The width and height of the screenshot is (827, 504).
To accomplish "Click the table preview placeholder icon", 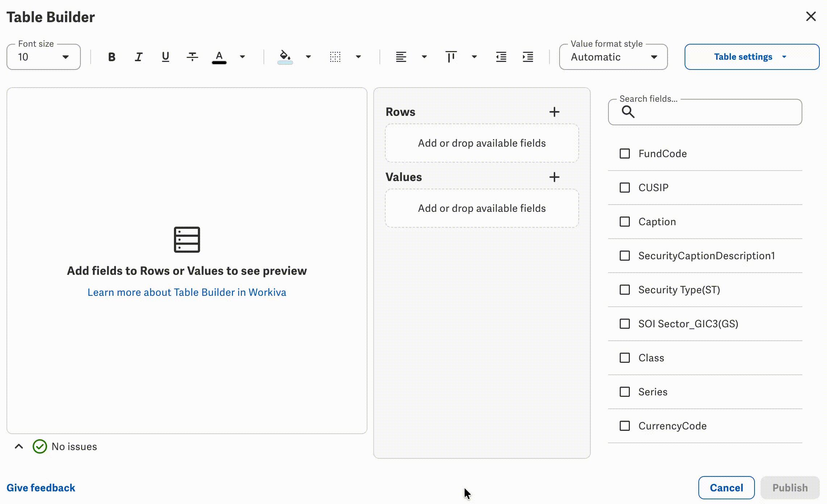I will tap(187, 239).
